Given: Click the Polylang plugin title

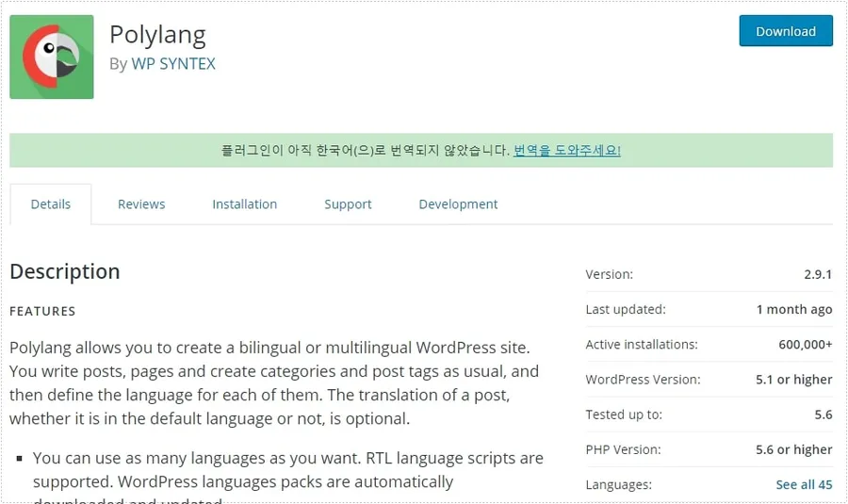Looking at the screenshot, I should [x=157, y=35].
